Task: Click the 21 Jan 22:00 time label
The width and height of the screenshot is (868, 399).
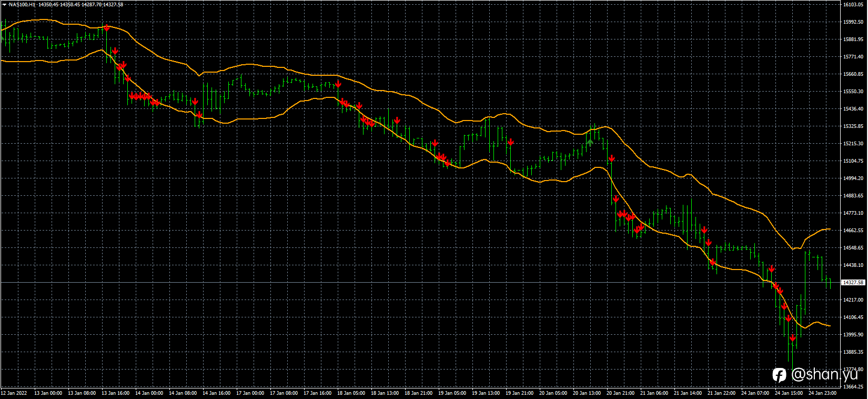Action: (x=721, y=393)
